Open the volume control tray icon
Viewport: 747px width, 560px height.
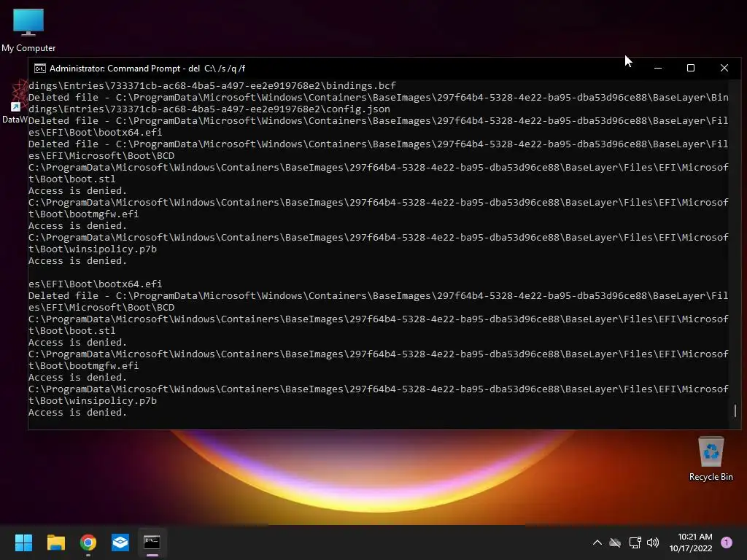653,542
